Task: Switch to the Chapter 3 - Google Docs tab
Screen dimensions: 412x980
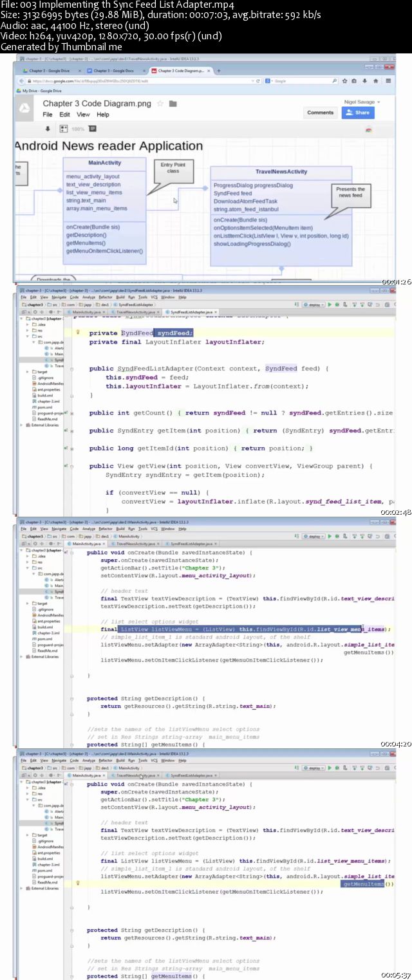Action: (x=113, y=71)
